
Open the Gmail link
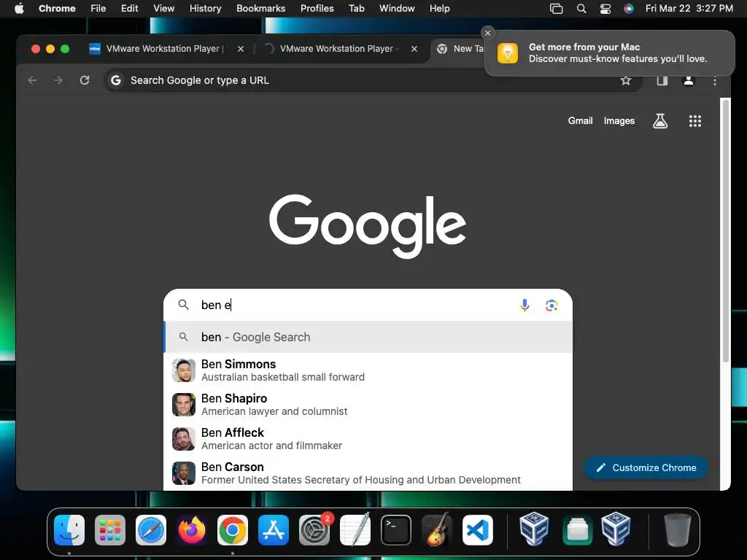click(580, 121)
